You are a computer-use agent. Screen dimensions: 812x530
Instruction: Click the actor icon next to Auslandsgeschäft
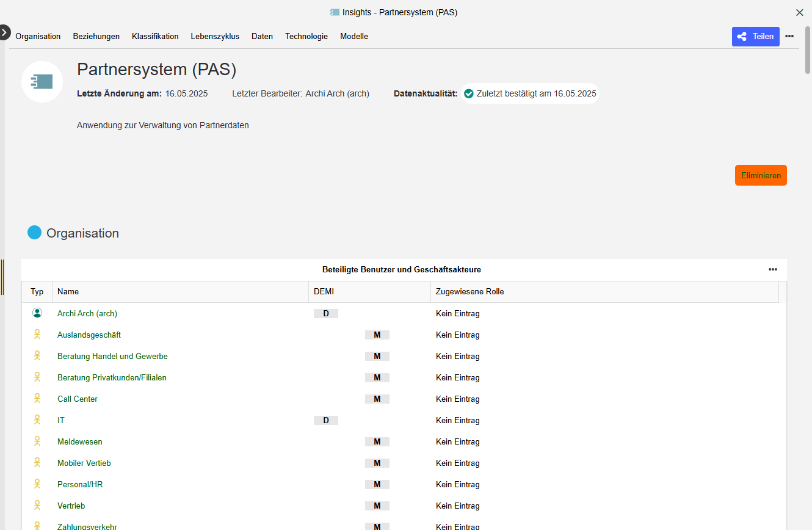[x=37, y=335]
